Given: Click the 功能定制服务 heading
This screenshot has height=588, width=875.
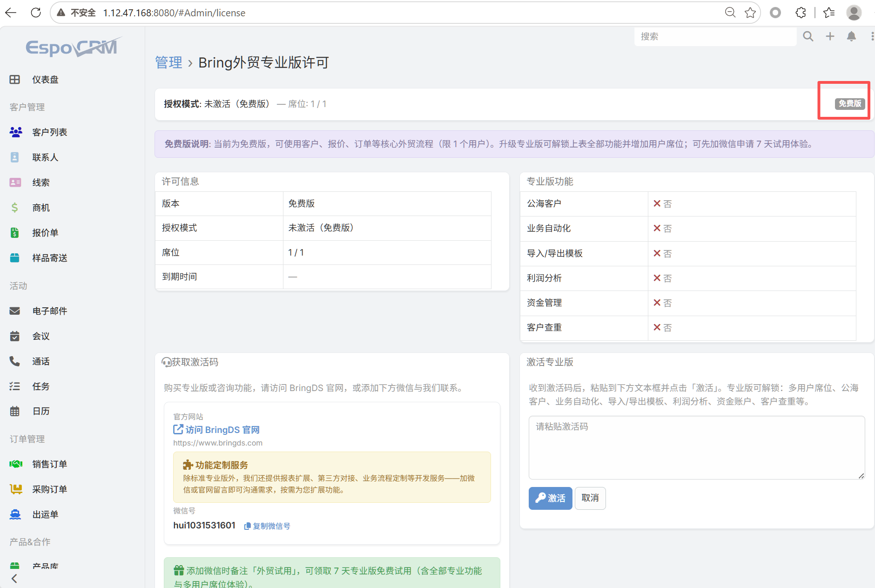Looking at the screenshot, I should (x=222, y=465).
